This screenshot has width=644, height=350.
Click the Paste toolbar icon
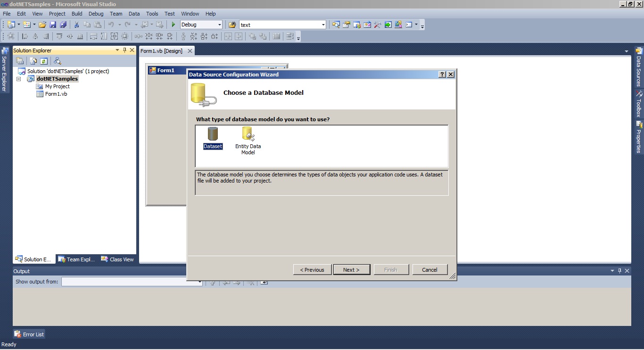97,24
